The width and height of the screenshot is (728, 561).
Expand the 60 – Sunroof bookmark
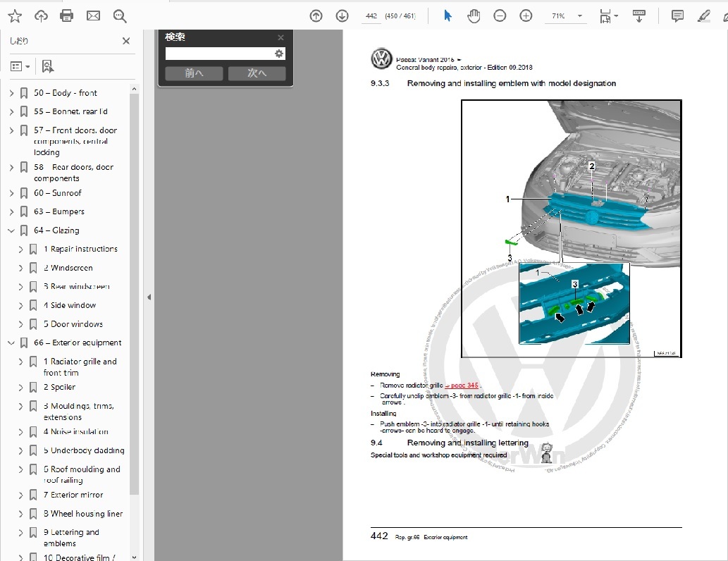point(12,193)
